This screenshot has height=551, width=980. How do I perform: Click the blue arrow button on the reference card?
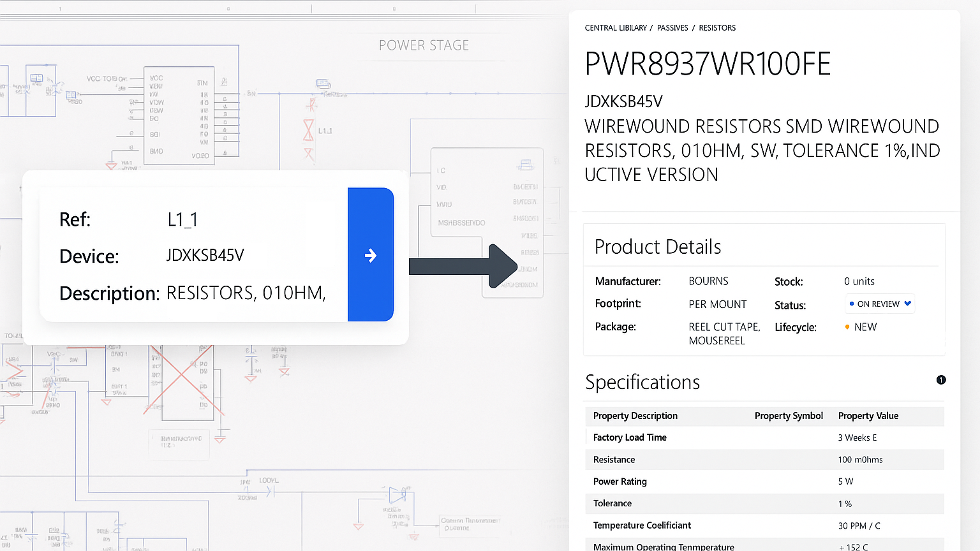(371, 255)
